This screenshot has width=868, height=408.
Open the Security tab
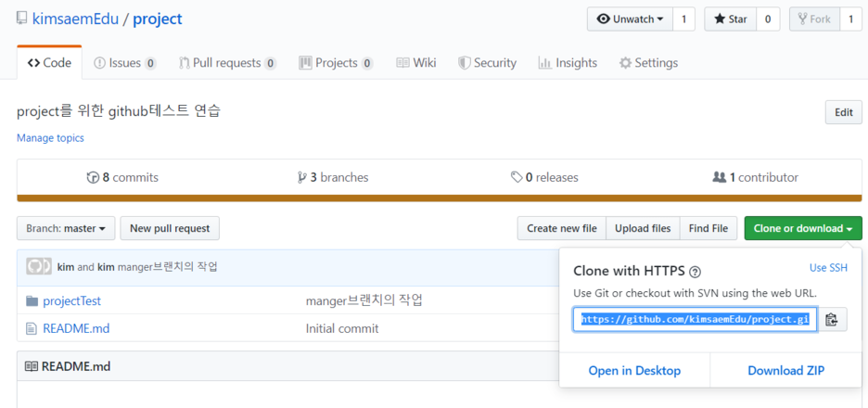[x=487, y=63]
